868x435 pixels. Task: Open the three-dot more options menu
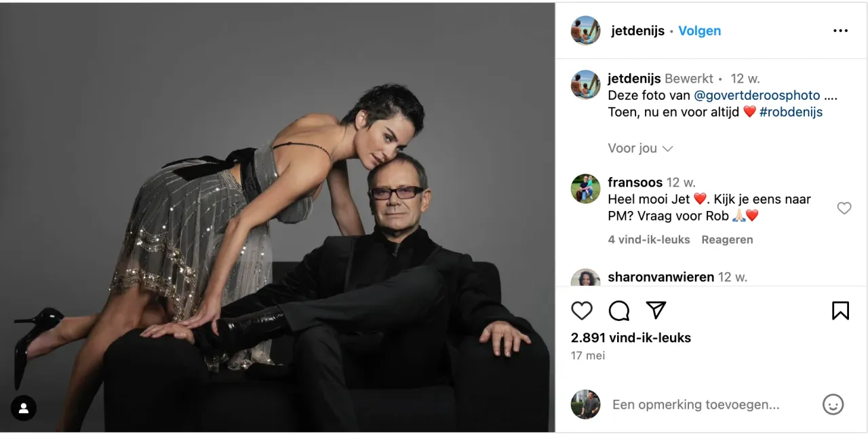point(840,31)
